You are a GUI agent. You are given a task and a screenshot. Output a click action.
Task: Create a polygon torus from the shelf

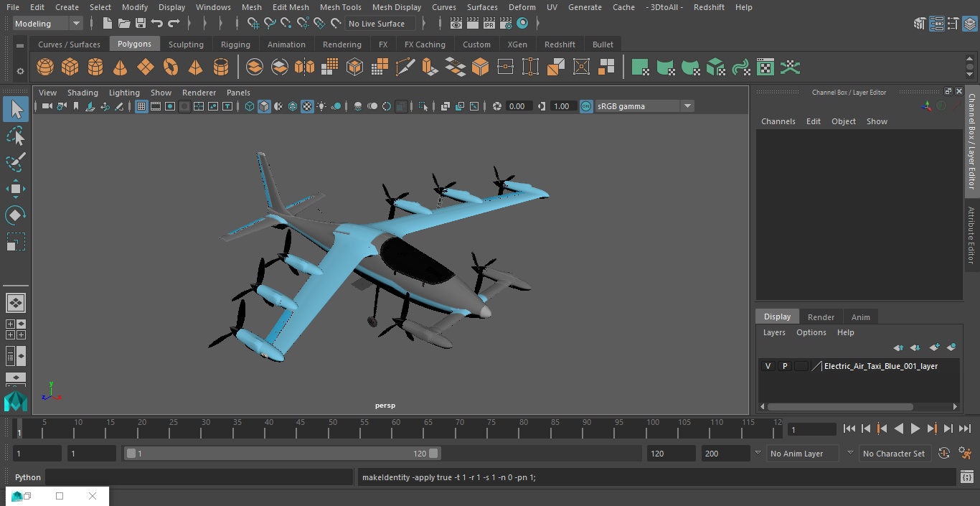171,67
